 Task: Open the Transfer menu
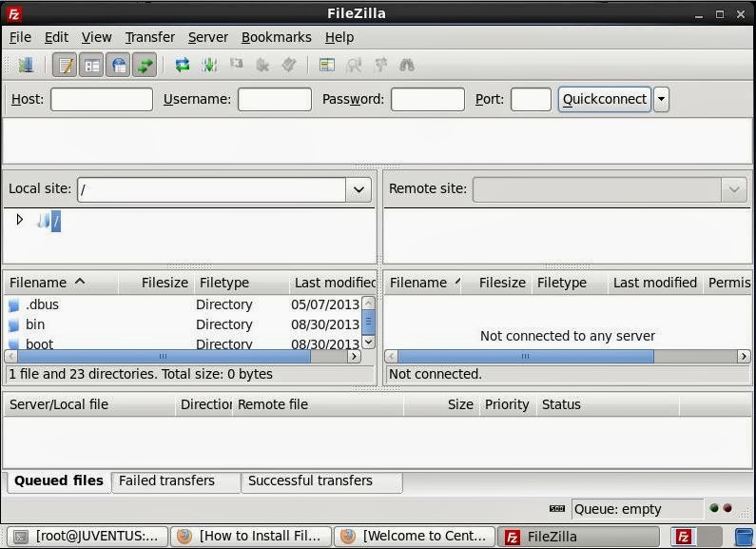150,37
